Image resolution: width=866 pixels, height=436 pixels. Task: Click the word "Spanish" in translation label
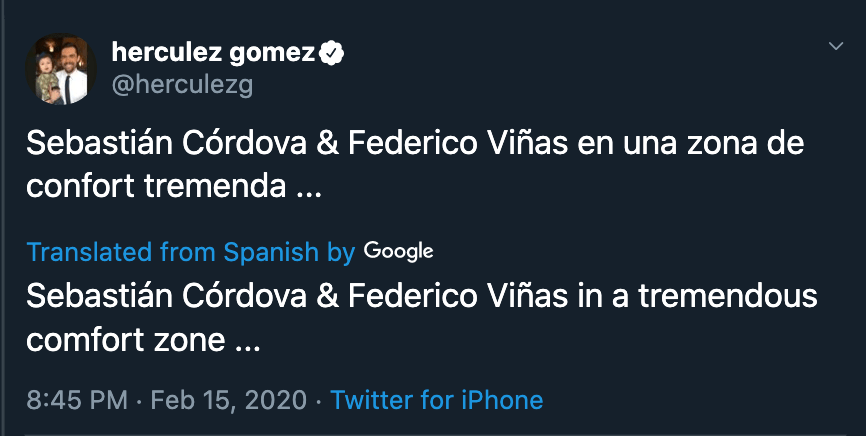pos(271,252)
